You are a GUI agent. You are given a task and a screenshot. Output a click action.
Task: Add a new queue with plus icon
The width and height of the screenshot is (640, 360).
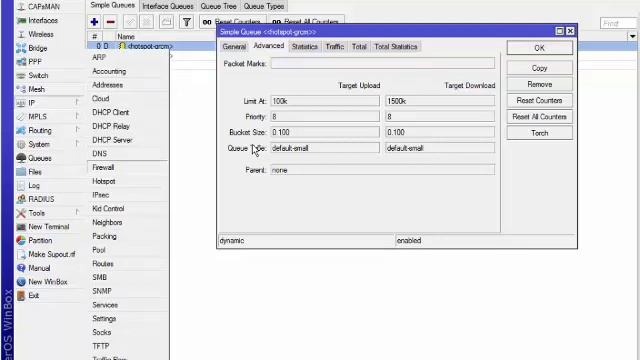[x=94, y=22]
